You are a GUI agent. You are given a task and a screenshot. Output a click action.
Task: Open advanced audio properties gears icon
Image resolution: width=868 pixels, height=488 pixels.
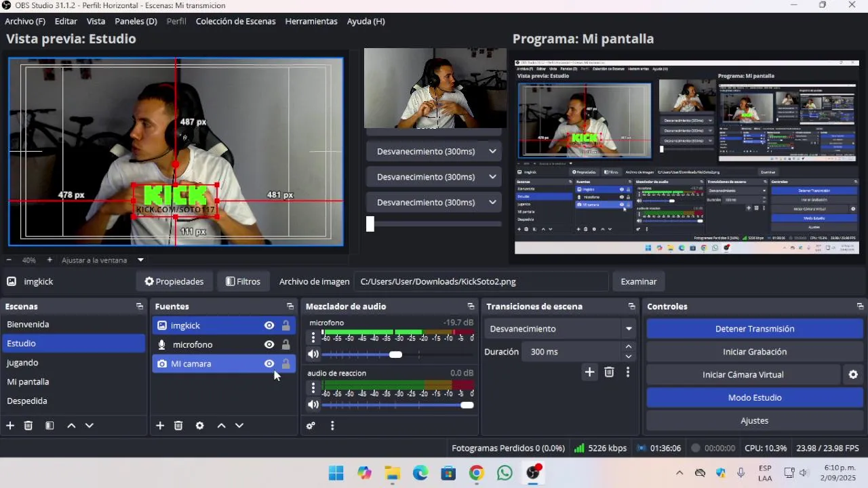(311, 426)
